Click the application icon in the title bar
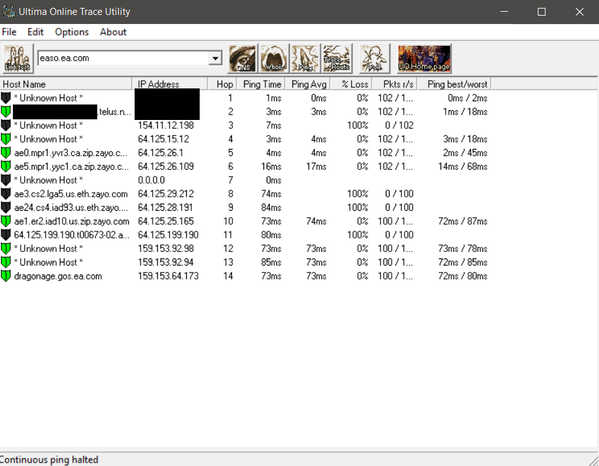This screenshot has height=466, width=599. pos(8,11)
